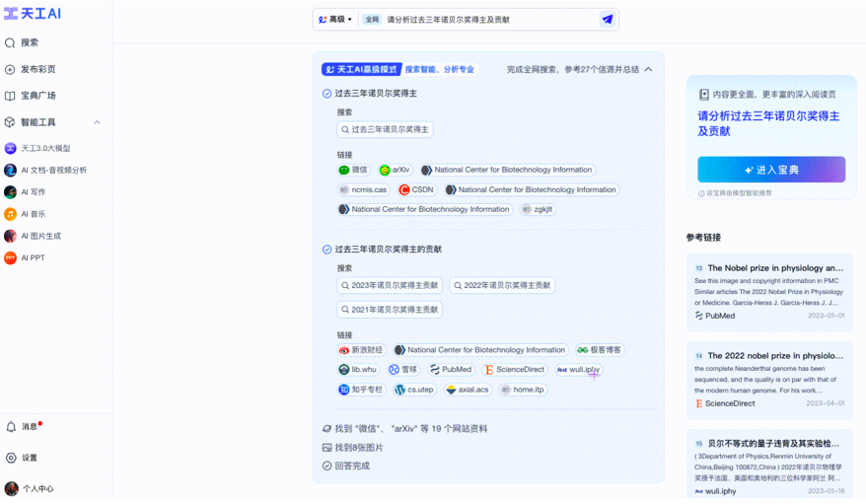
Task: Open the zgkjlt source link
Action: click(538, 209)
